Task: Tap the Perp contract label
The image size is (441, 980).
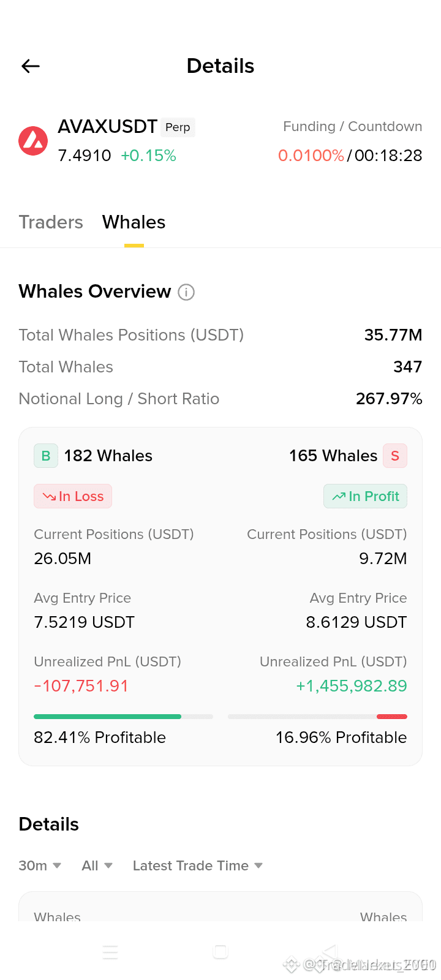Action: [x=178, y=127]
